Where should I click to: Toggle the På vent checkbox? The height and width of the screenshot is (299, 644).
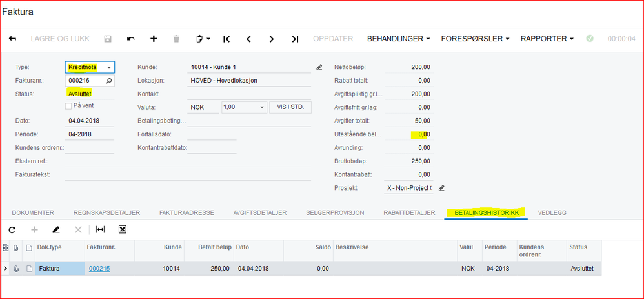(x=68, y=106)
